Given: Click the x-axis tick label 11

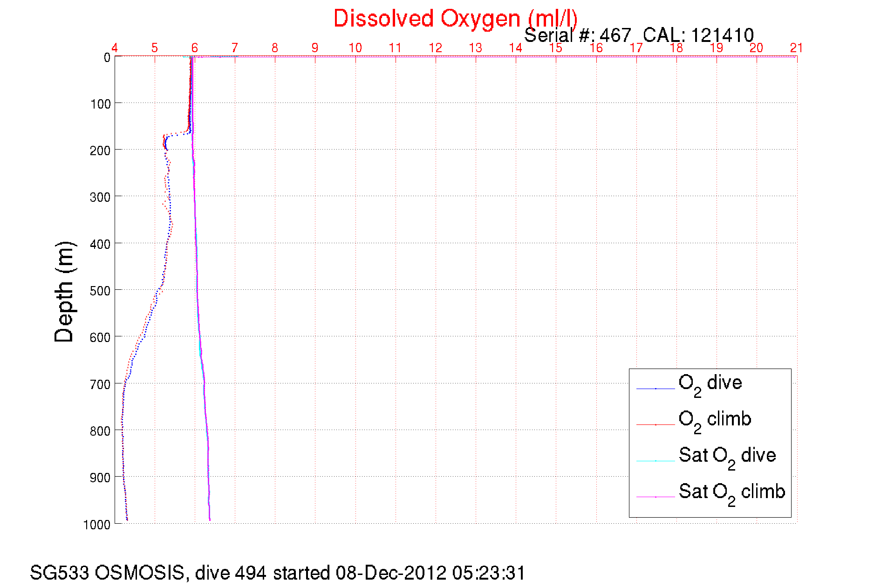Looking at the screenshot, I should pyautogui.click(x=396, y=48).
